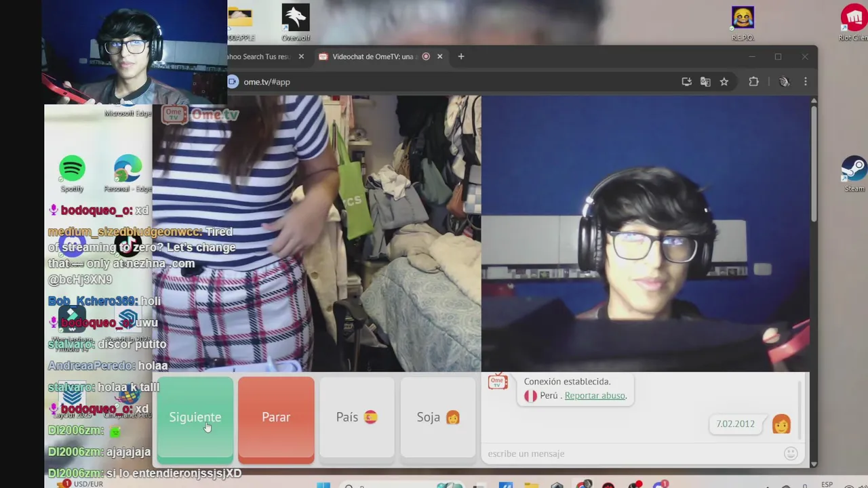Click the Peru flag icon
This screenshot has width=868, height=488.
(530, 396)
